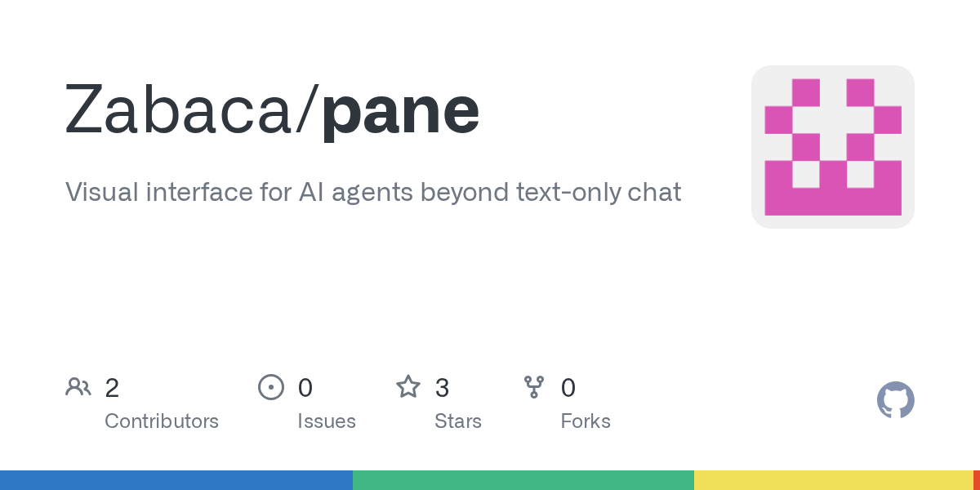This screenshot has height=490, width=980.
Task: Click the issues circle-dot icon
Action: click(270, 387)
